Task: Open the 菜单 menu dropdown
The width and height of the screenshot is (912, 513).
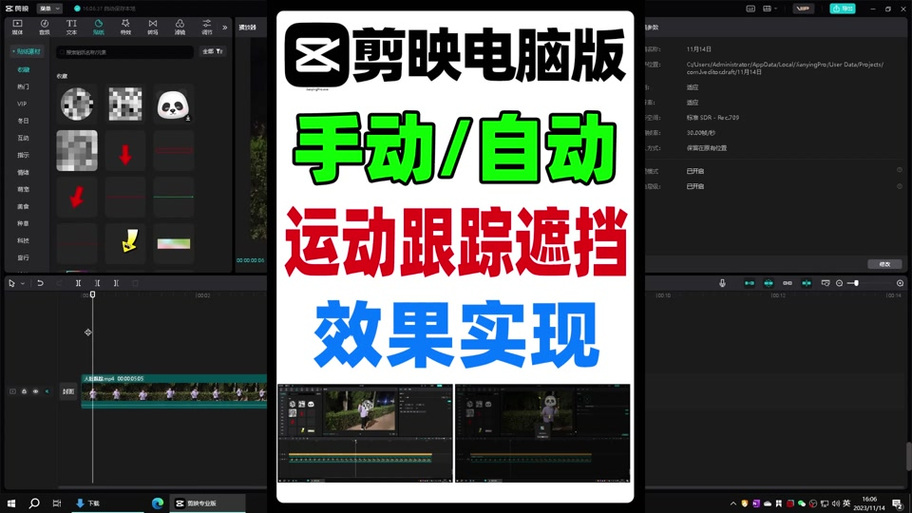Action: (49, 9)
